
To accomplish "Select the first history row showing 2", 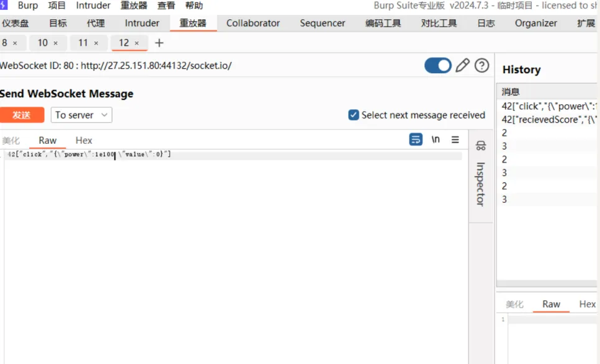I will point(547,133).
